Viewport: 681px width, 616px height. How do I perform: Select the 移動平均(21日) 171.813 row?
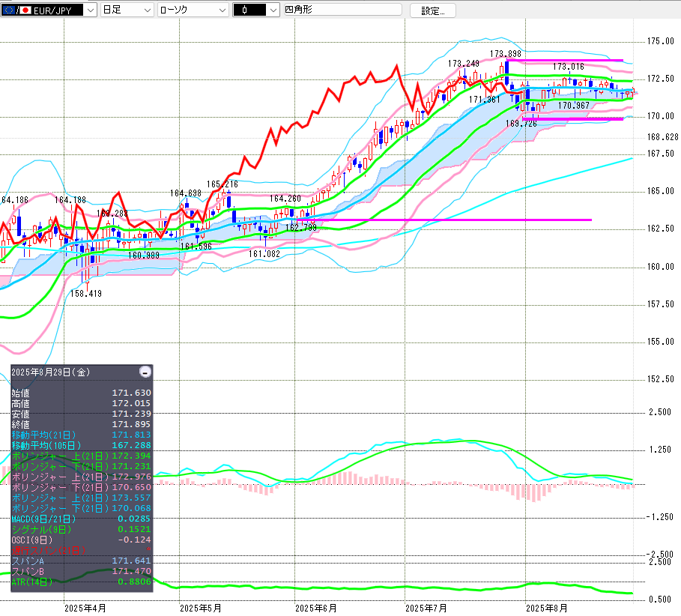82,435
